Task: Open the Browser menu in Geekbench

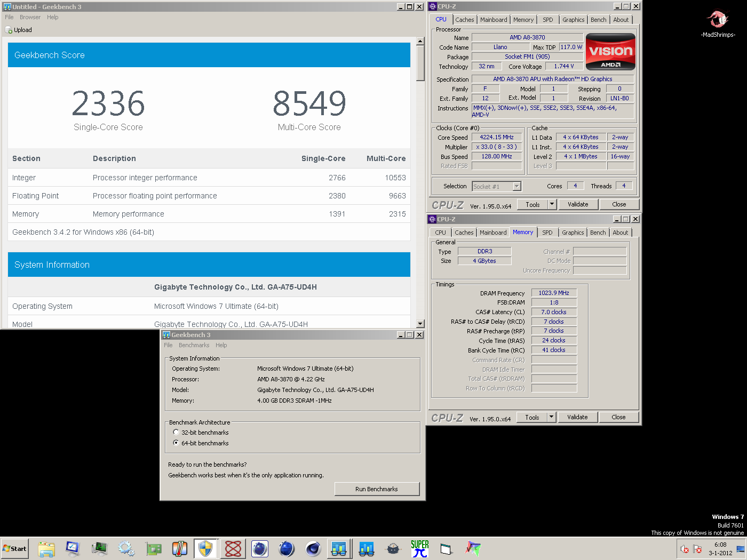Action: coord(30,17)
